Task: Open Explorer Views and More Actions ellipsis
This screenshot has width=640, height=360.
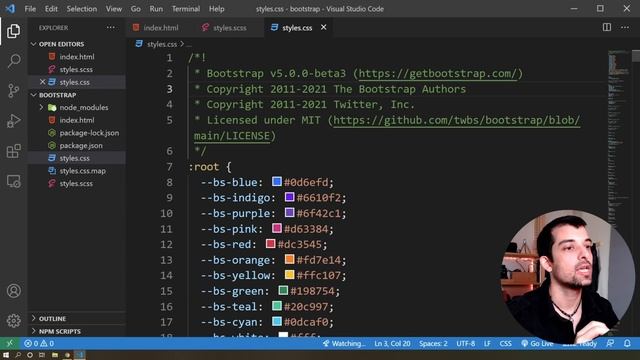Action: click(x=111, y=28)
